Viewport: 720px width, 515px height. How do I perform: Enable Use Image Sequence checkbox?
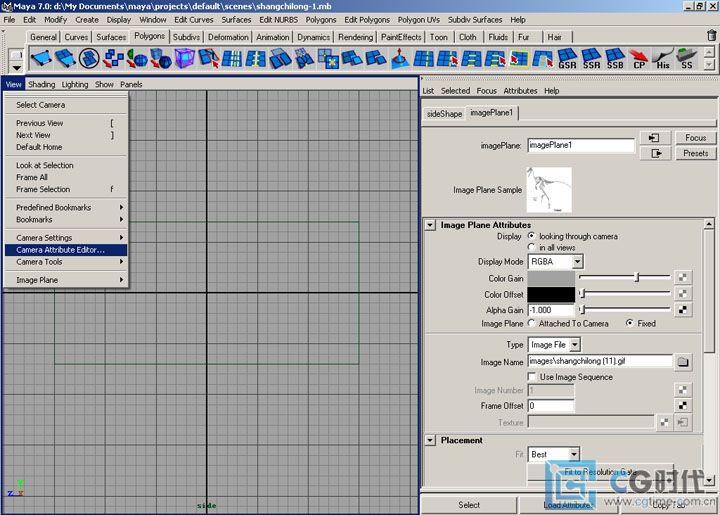tap(532, 377)
